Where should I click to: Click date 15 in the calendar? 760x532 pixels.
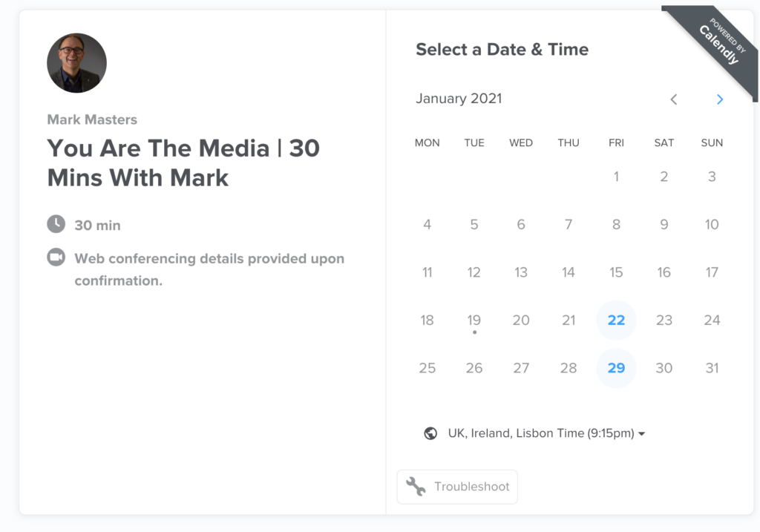point(616,272)
